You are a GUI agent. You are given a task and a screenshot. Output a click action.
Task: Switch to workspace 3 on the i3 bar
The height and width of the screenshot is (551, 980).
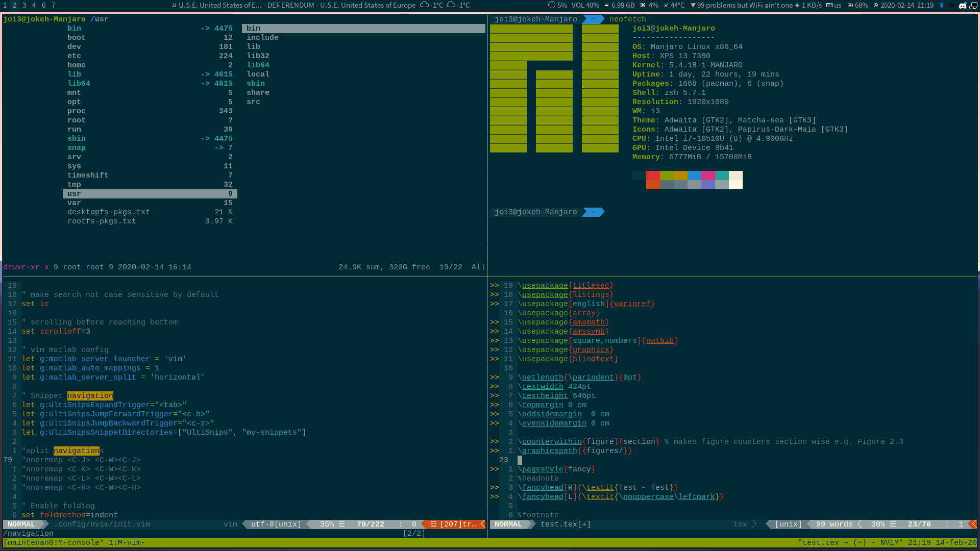[24, 6]
